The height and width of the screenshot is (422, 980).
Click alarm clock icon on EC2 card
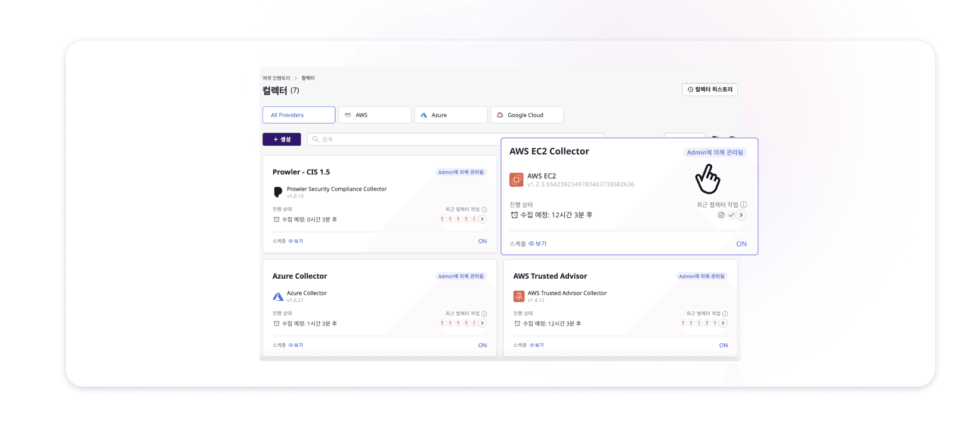point(514,215)
